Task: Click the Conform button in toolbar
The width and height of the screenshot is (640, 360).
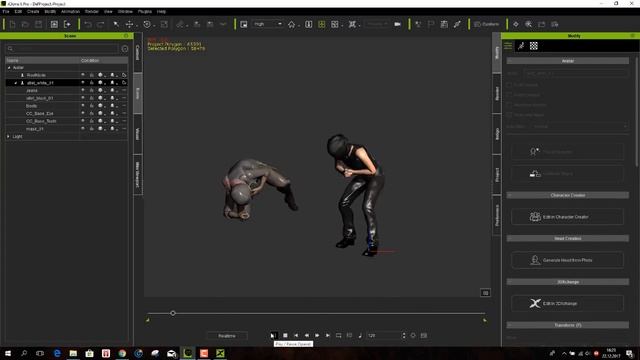Action: point(487,24)
